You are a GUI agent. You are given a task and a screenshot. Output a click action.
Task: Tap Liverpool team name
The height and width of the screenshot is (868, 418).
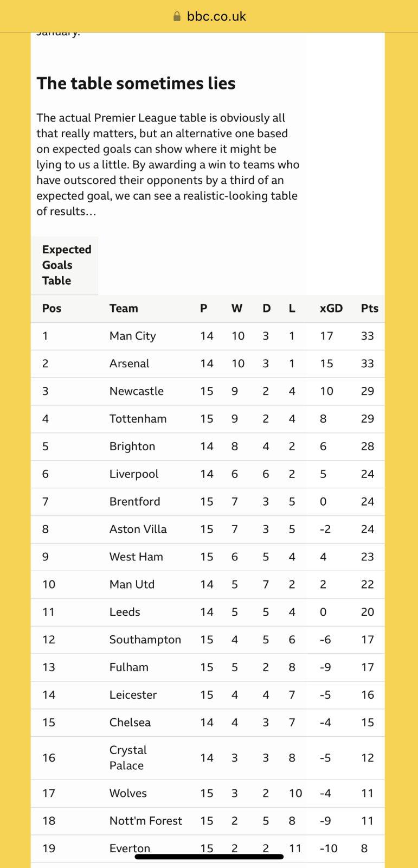pos(134,475)
